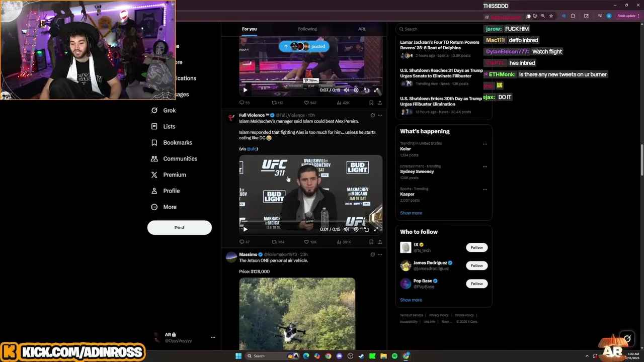Open Spotify from the taskbar

(394, 356)
